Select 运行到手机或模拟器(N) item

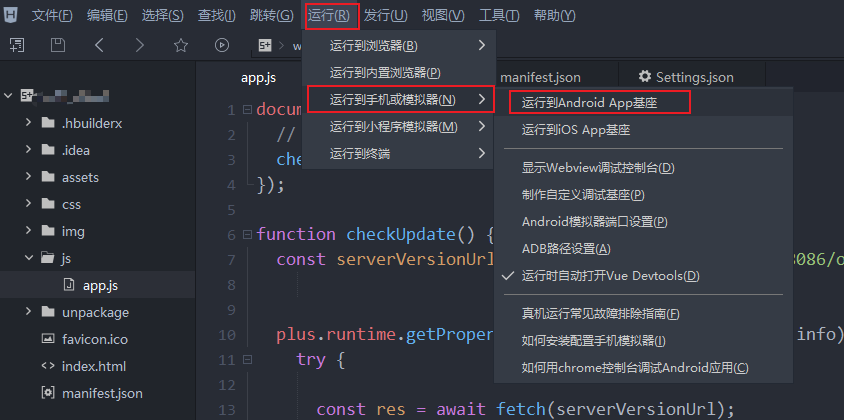[400, 99]
